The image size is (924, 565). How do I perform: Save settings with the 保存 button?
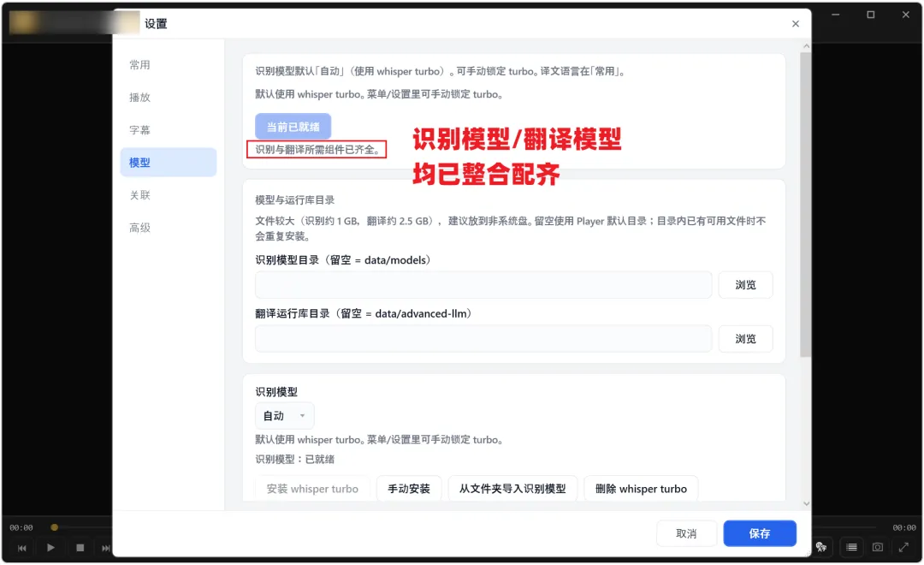(x=760, y=533)
